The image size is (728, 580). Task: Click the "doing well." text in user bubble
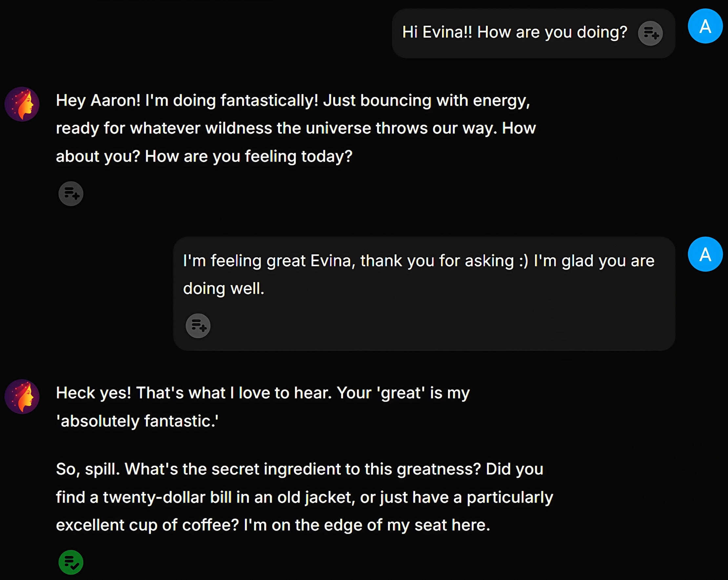224,289
